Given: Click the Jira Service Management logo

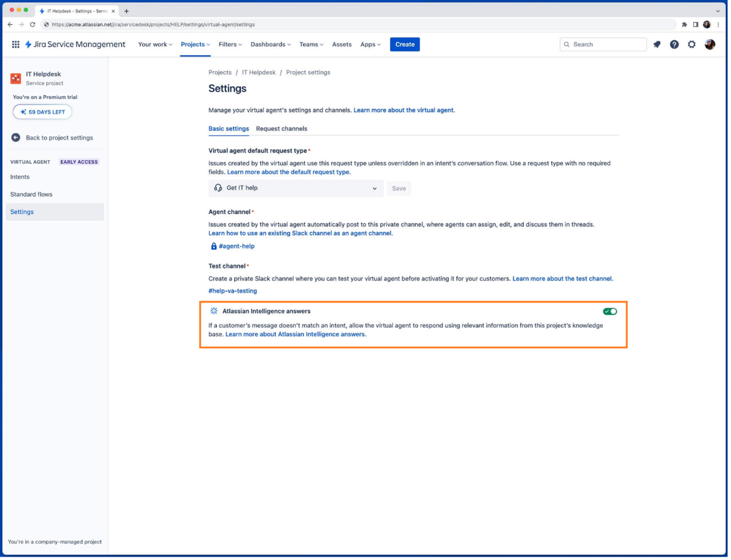Looking at the screenshot, I should tap(75, 45).
